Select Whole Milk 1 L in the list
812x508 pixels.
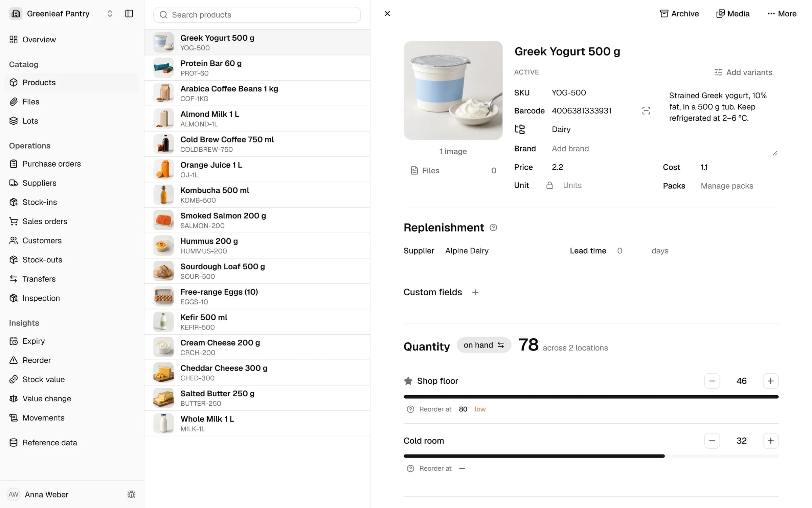(x=257, y=423)
